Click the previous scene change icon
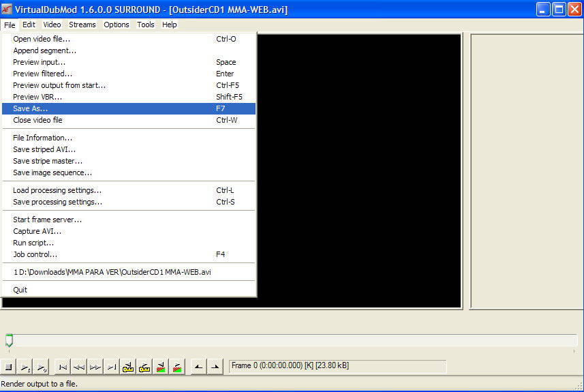 point(161,367)
